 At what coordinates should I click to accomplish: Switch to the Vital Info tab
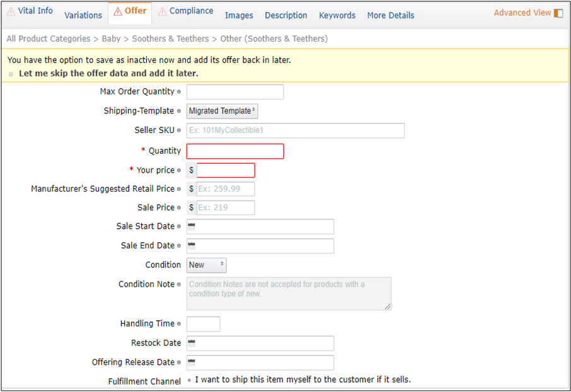[30, 11]
